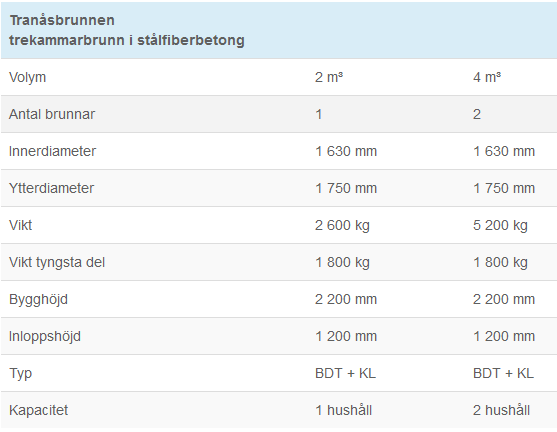The width and height of the screenshot is (557, 432).
Task: Click the 2 hushåll capacity value
Action: 501,410
